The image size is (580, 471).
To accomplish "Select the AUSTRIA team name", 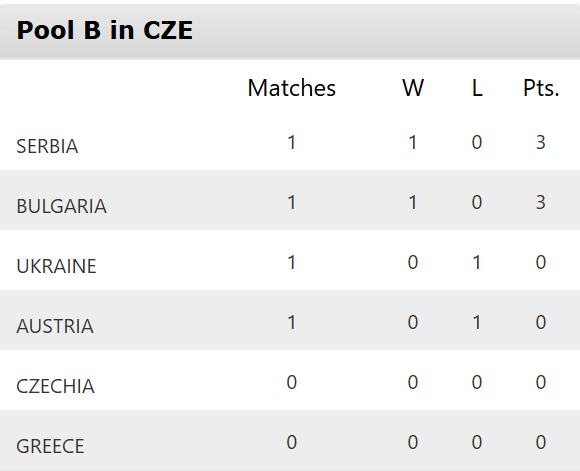I will tap(55, 326).
